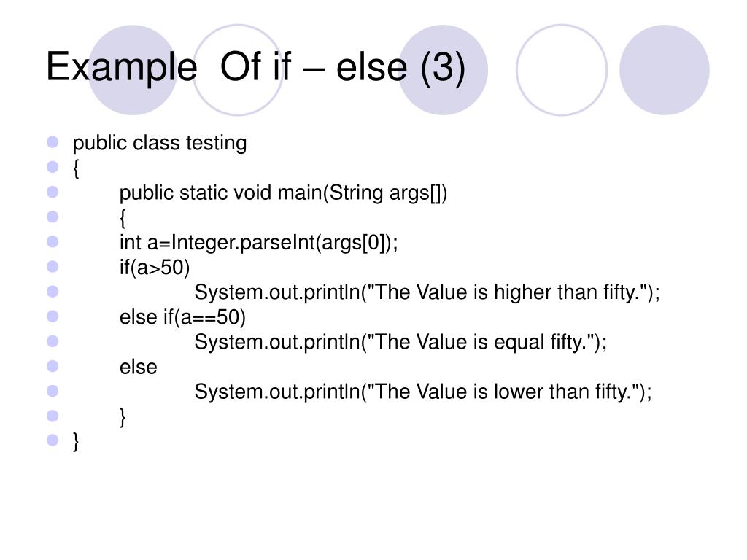Click the bullet beside 'if(a>50)'
The width and height of the screenshot is (747, 560).
53,266
